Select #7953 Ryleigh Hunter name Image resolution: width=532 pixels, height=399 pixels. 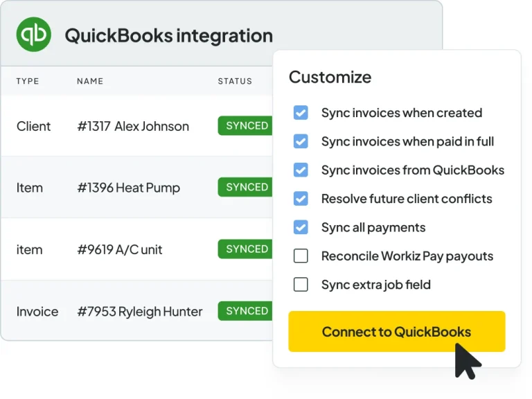point(140,312)
